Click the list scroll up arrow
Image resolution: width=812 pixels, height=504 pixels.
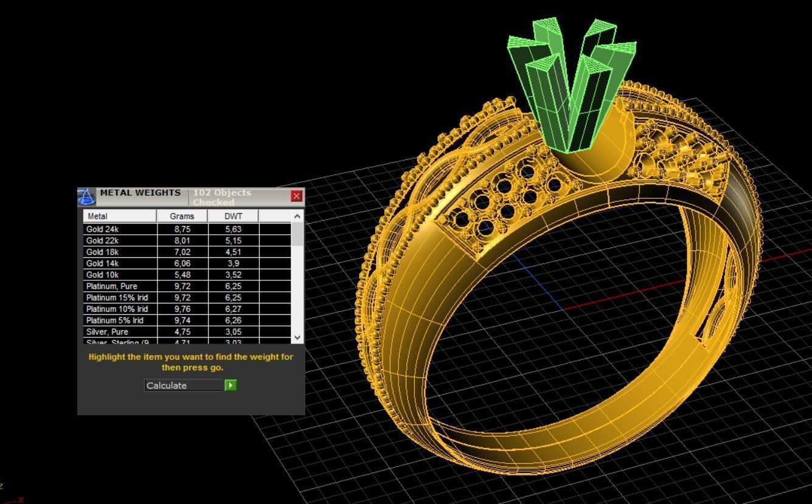pyautogui.click(x=297, y=216)
